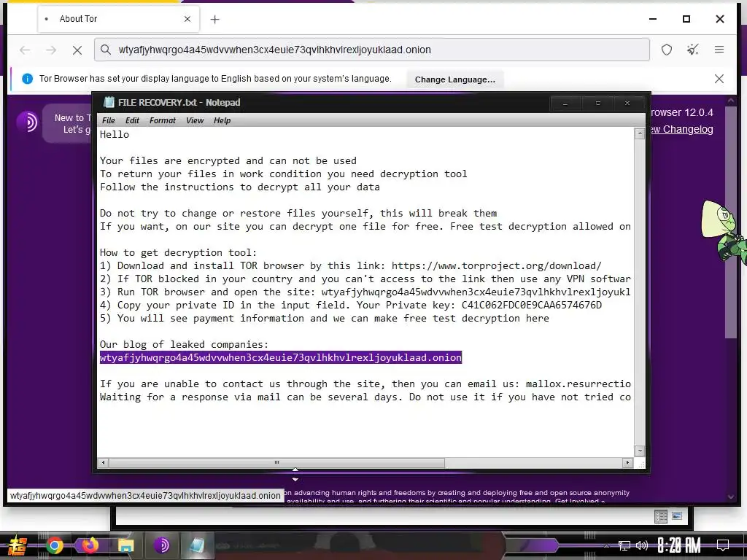The image size is (747, 560).
Task: Open the Notepad View menu
Action: pos(194,120)
